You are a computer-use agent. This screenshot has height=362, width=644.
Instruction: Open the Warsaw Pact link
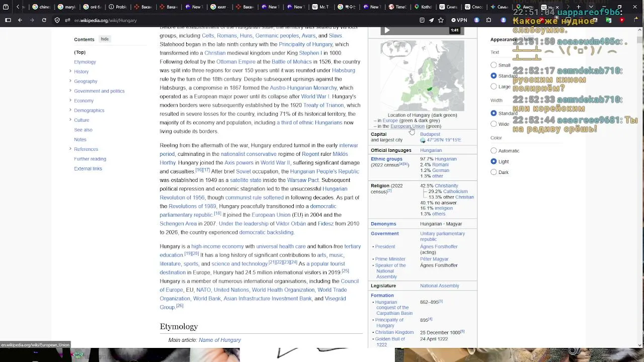303,180
